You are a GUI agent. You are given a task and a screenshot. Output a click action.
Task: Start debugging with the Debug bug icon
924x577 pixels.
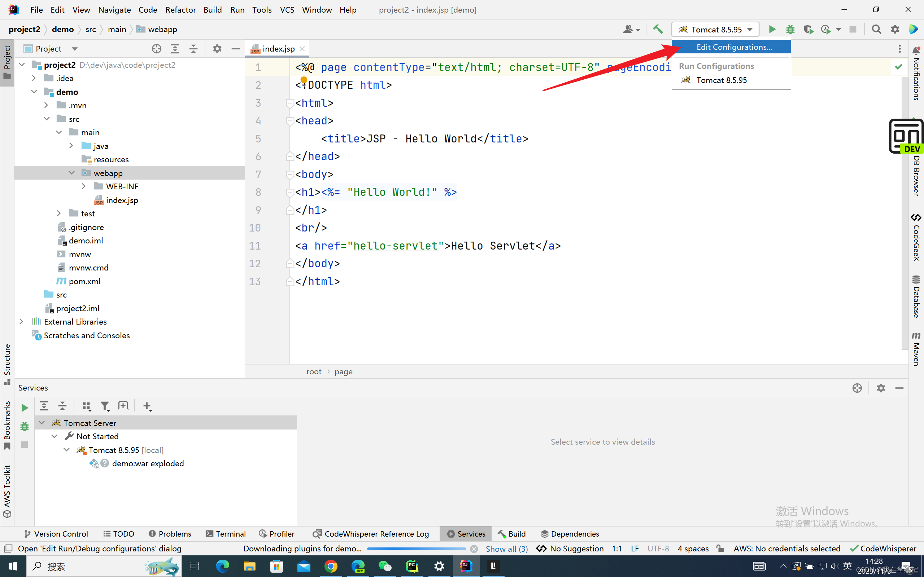click(790, 29)
